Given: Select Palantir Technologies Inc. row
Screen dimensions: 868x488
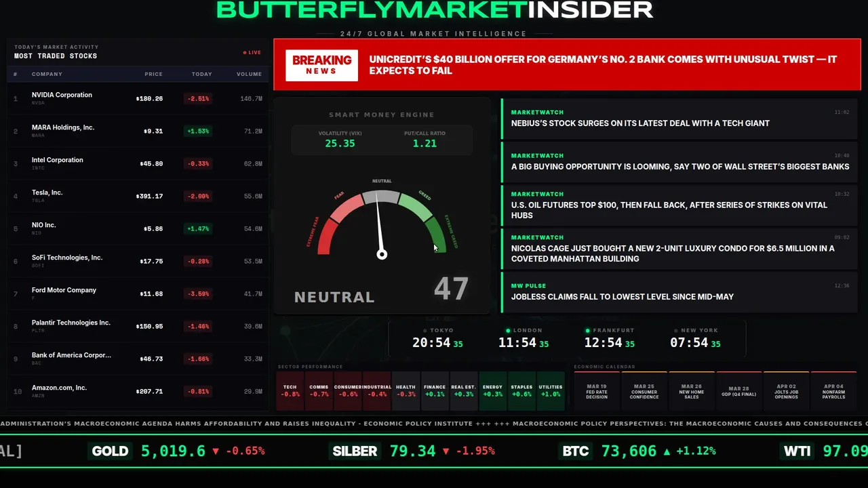Looking at the screenshot, I should click(x=138, y=326).
